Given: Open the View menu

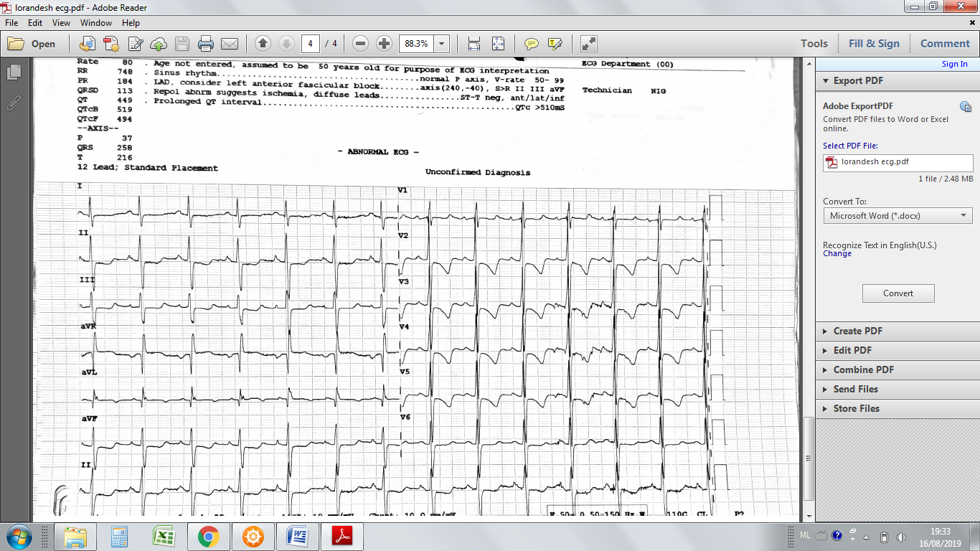Looking at the screenshot, I should [61, 23].
